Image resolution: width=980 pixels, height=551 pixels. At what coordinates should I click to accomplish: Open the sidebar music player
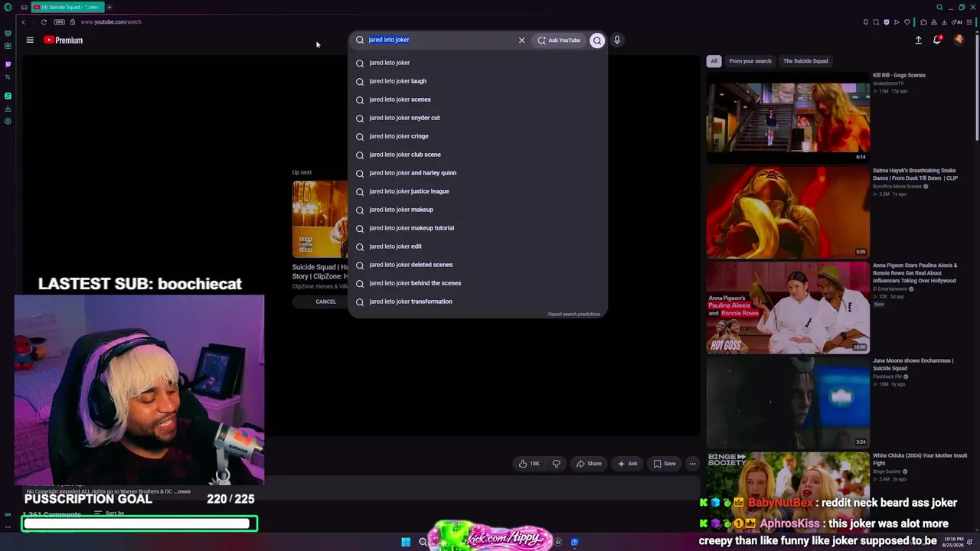[8, 96]
